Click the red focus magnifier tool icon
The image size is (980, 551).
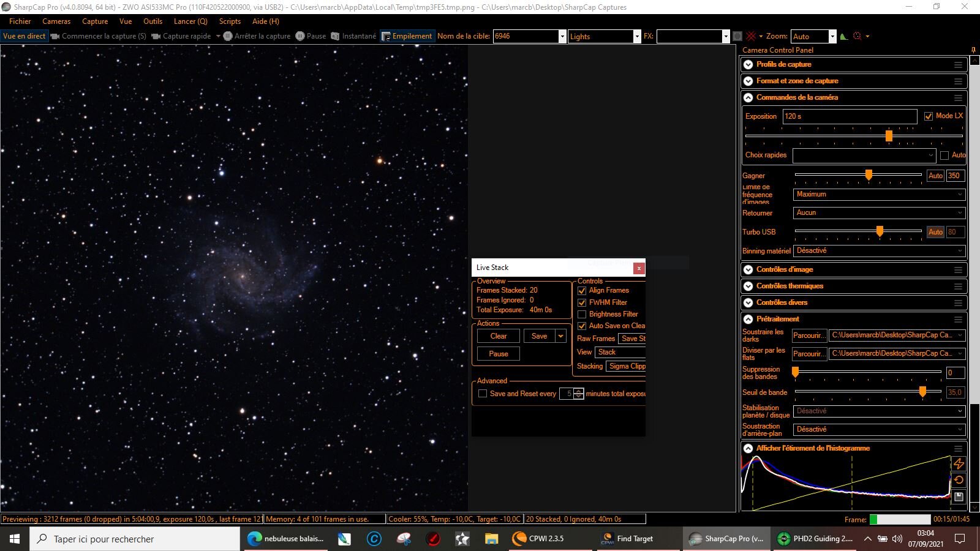tap(858, 36)
